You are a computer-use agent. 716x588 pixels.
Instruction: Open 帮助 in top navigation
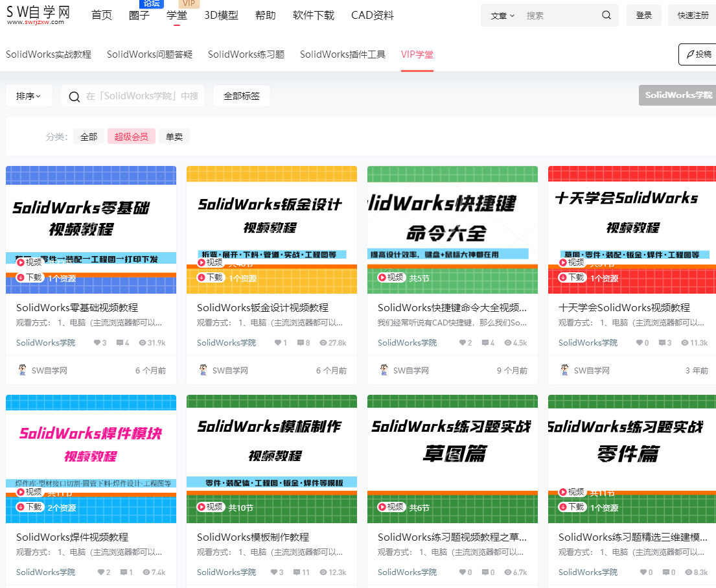(265, 15)
